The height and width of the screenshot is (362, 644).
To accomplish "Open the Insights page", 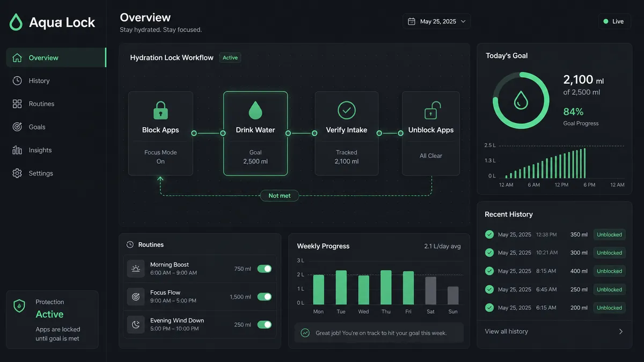I will (x=56, y=150).
